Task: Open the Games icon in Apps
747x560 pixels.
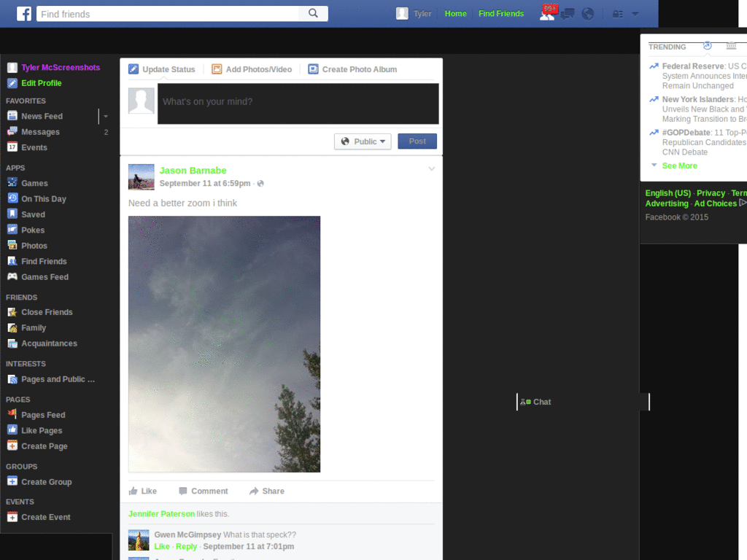Action: point(12,183)
